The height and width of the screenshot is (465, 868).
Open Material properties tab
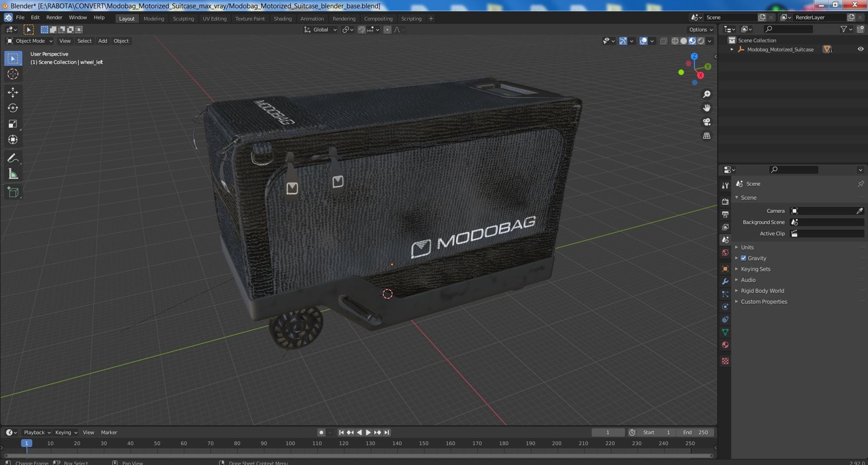[725, 345]
